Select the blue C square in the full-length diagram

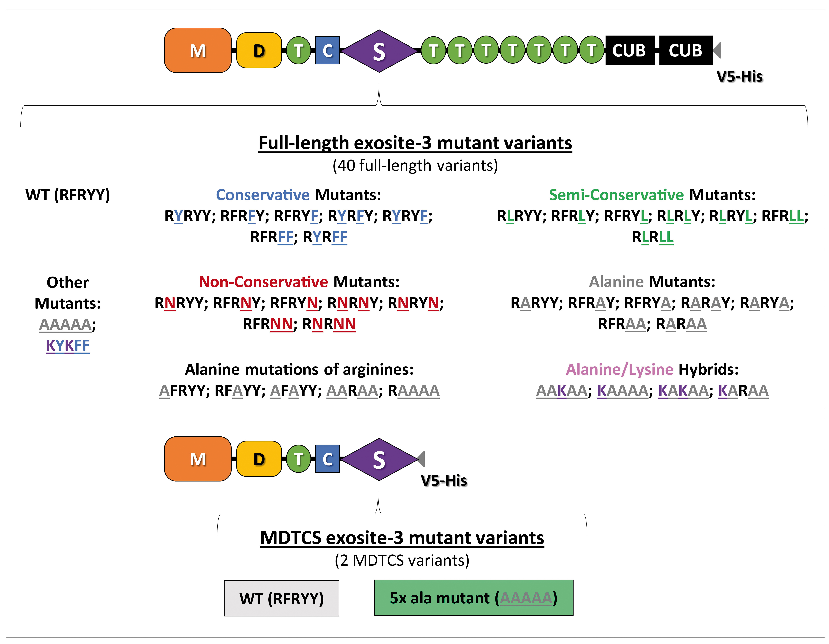click(327, 51)
